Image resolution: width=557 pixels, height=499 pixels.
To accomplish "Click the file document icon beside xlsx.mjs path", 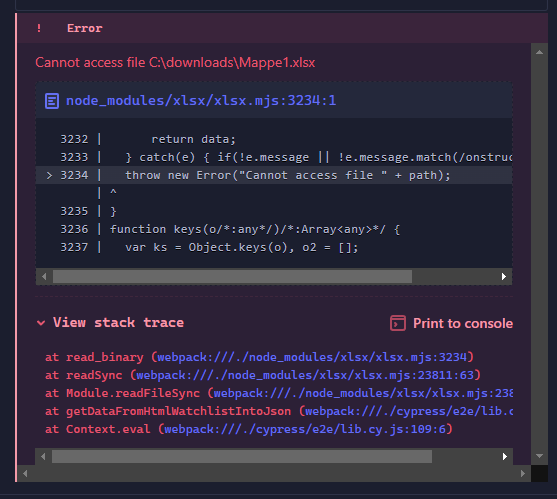I will (x=52, y=101).
